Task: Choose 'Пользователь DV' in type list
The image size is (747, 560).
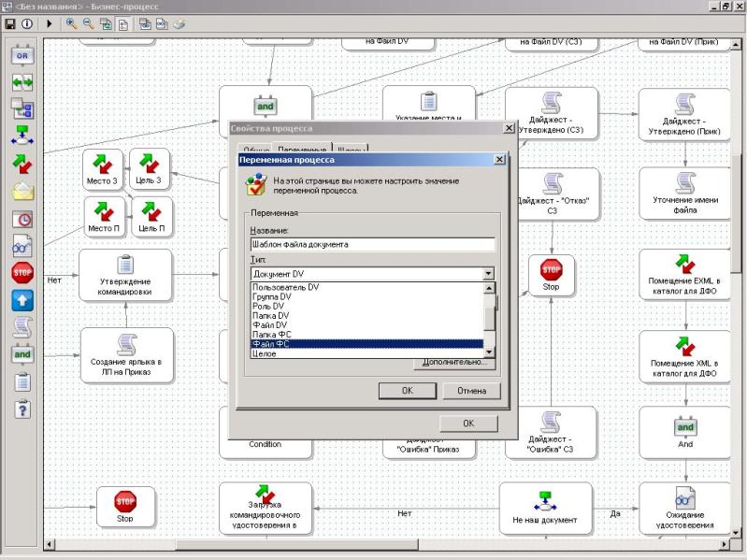Action: point(366,287)
